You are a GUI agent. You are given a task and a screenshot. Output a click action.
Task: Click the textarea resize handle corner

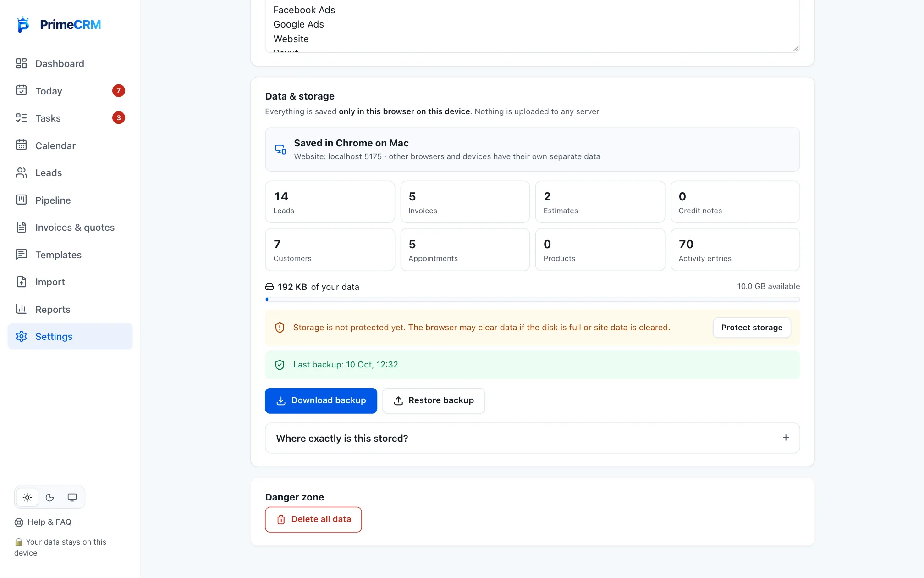tap(796, 48)
